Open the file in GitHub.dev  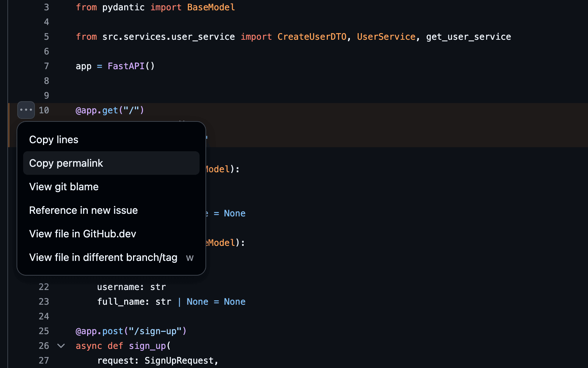[83, 234]
